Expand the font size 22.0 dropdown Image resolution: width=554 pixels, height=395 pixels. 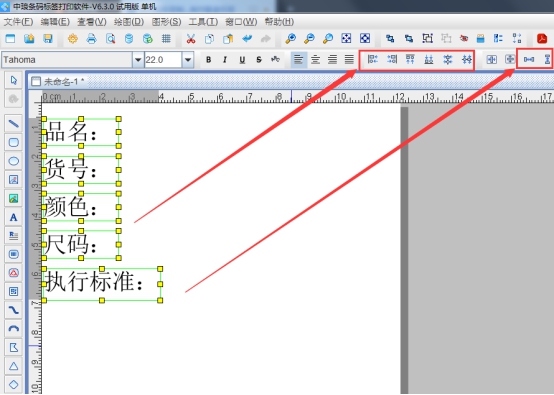[x=188, y=60]
